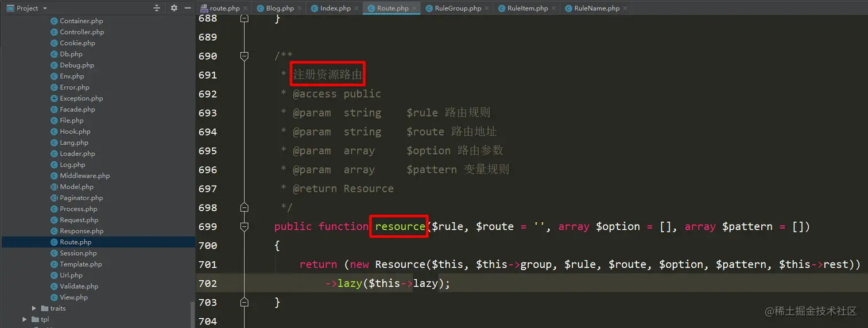The image size is (868, 328).
Task: Select Template.php in project tree
Action: (80, 264)
